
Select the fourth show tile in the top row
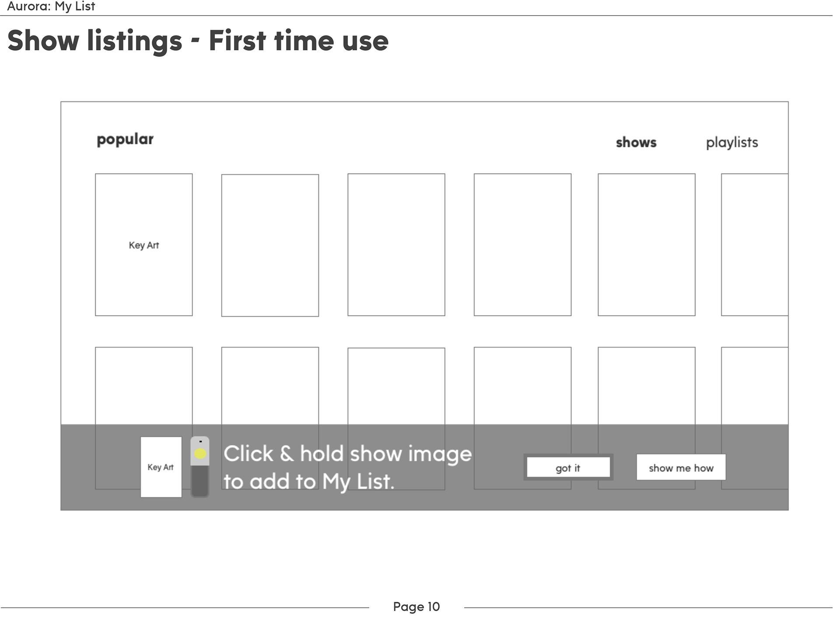click(522, 244)
